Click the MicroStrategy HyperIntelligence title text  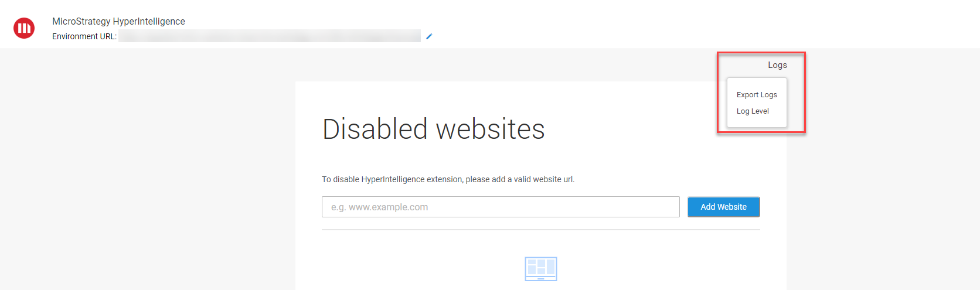pos(118,21)
